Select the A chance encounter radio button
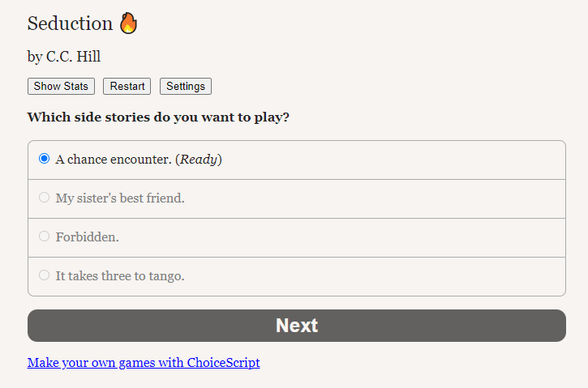Image resolution: width=588 pixels, height=388 pixels. [45, 159]
